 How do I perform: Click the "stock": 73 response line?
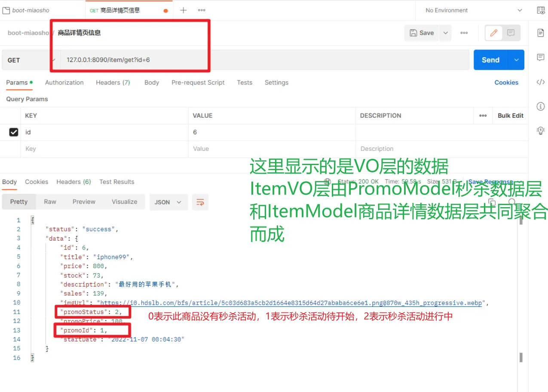click(x=82, y=276)
